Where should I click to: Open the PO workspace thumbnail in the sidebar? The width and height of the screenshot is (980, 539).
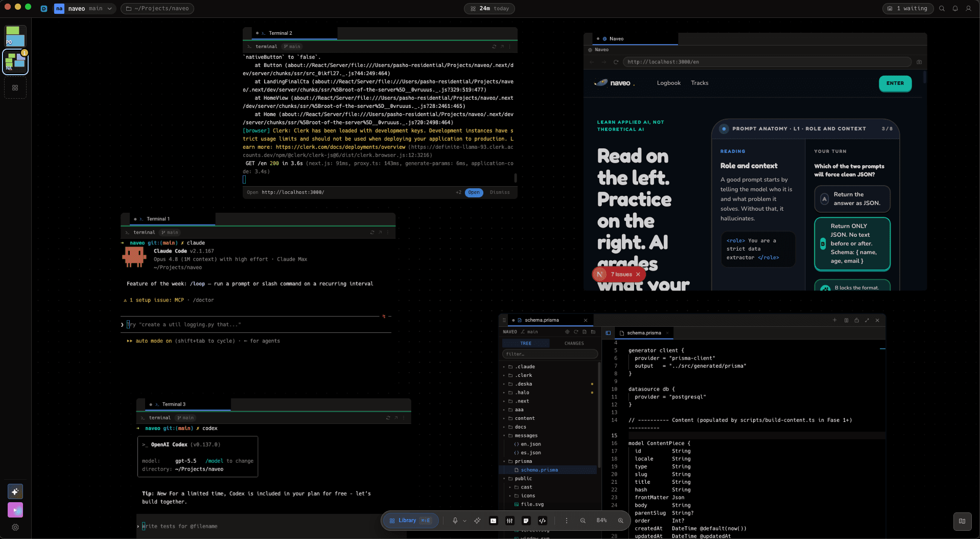click(15, 36)
